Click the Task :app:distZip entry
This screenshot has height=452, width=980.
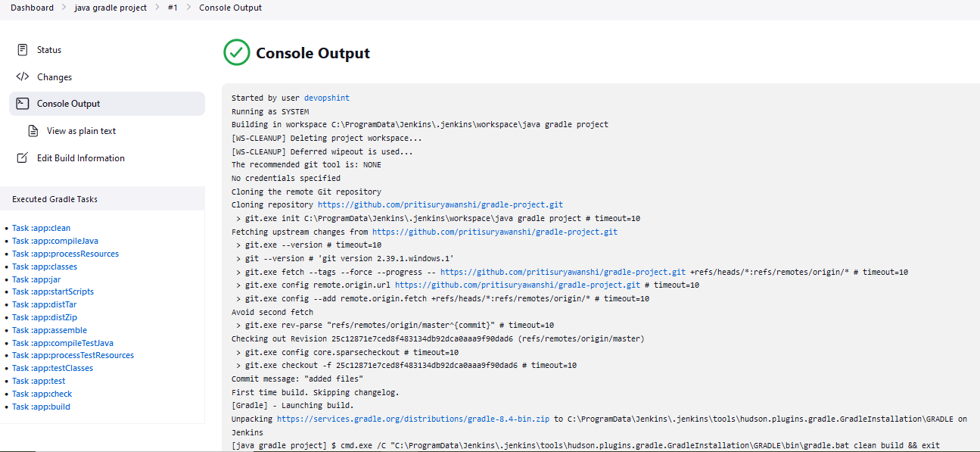tap(44, 317)
